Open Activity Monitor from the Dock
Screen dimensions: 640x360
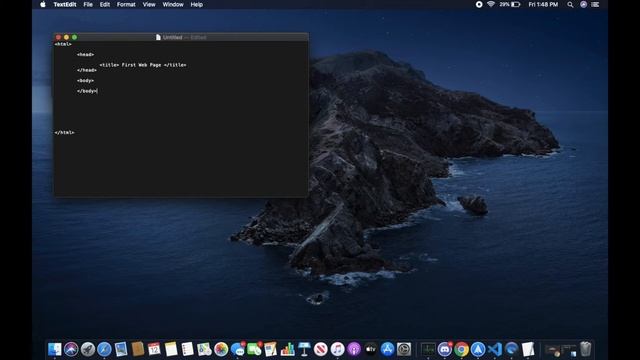tap(428, 349)
